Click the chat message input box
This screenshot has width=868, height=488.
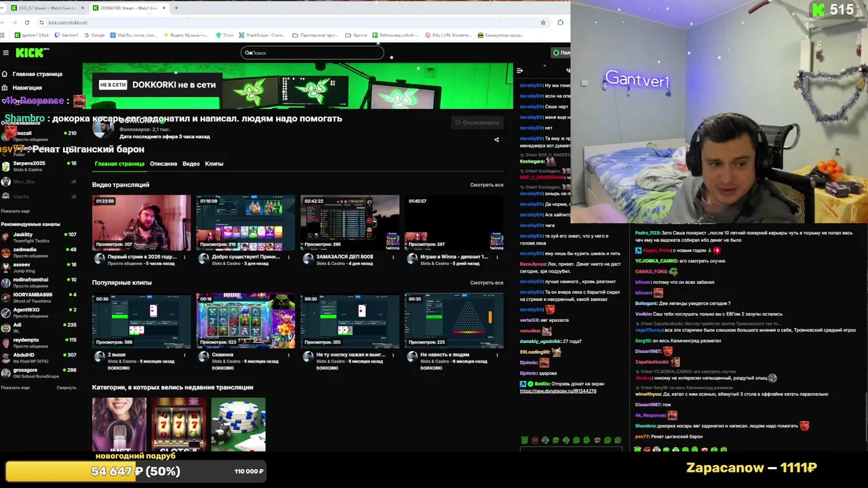(571, 449)
